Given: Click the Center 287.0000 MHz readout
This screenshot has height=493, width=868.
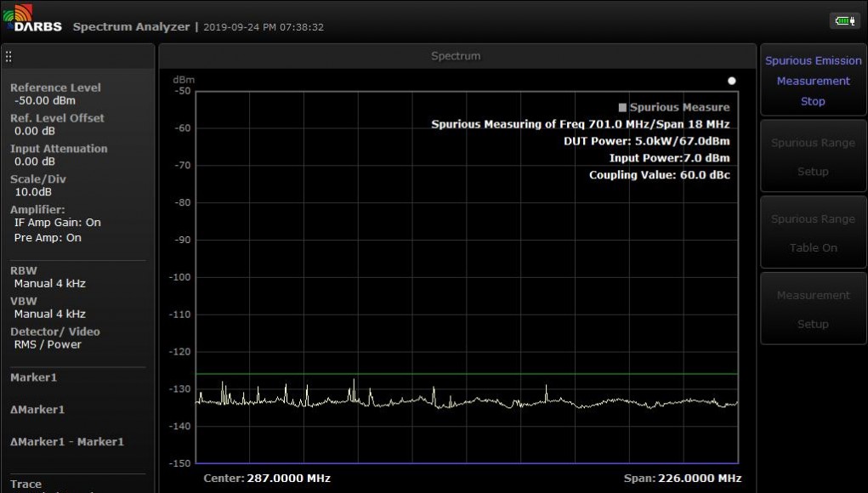Looking at the screenshot, I should [x=267, y=479].
